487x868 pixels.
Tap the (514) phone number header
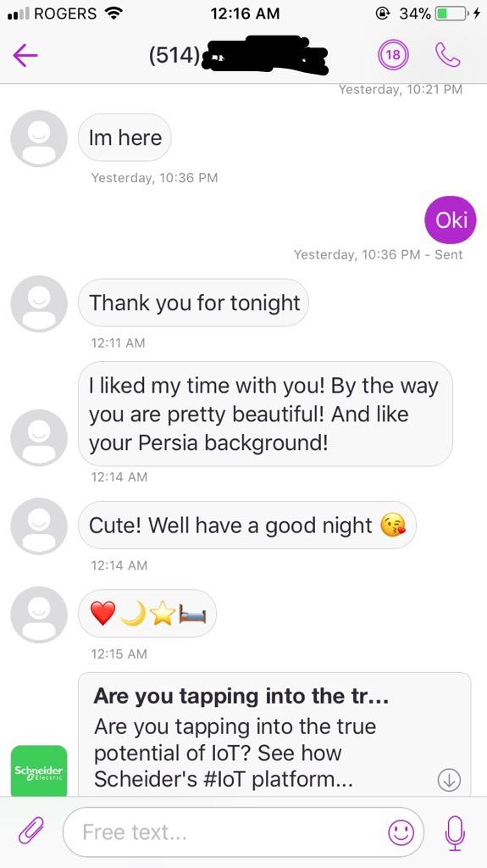tap(238, 55)
